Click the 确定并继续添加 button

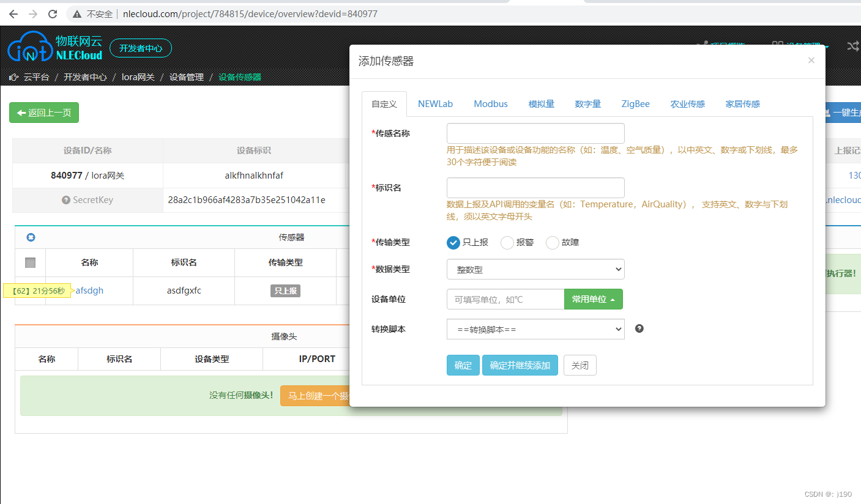(520, 365)
